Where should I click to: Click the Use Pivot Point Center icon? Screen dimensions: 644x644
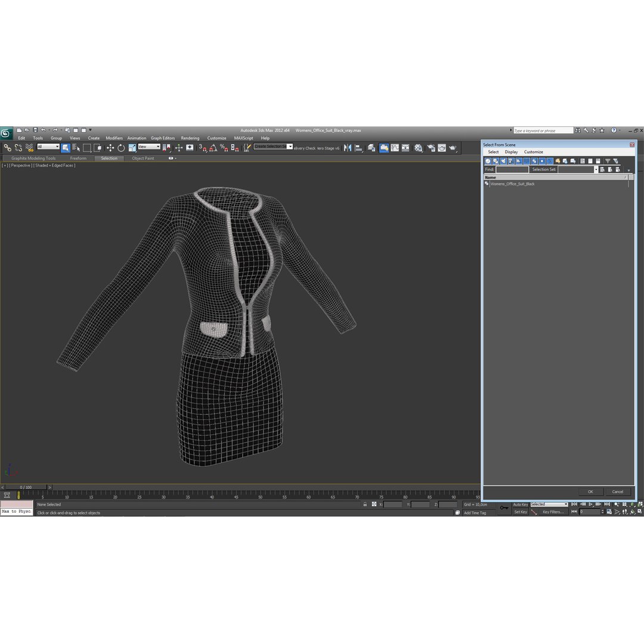[167, 148]
